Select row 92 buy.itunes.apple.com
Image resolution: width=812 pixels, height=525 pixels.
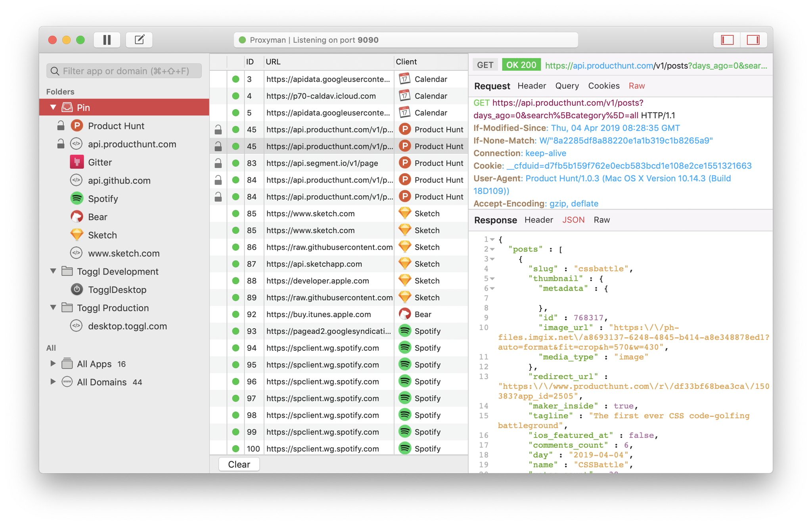339,314
